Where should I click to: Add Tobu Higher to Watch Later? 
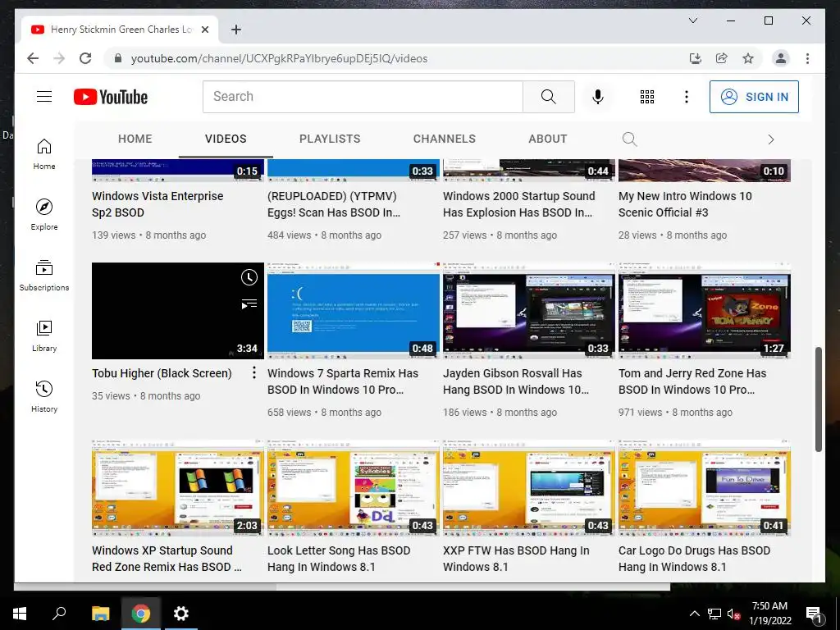tap(249, 277)
